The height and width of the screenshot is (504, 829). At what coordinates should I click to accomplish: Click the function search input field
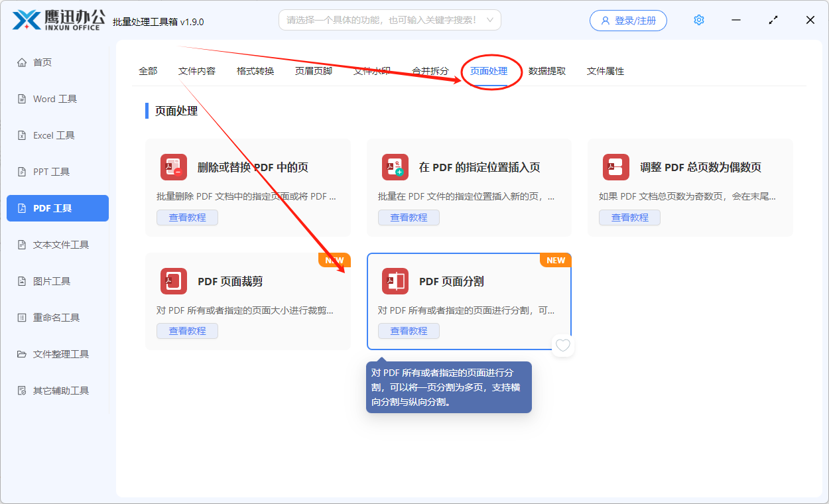coord(390,20)
